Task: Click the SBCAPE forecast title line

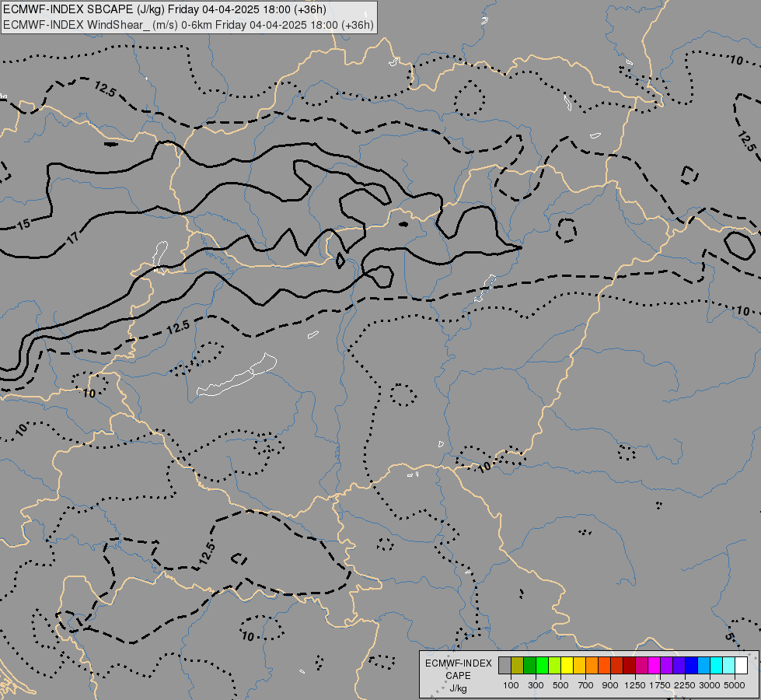Action: (x=165, y=9)
